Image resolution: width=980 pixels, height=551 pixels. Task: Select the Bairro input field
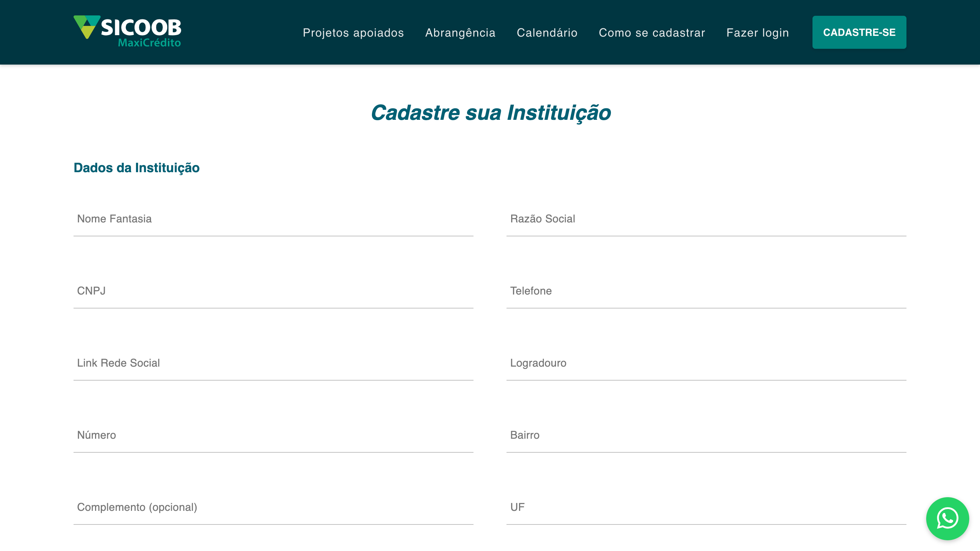coord(706,435)
